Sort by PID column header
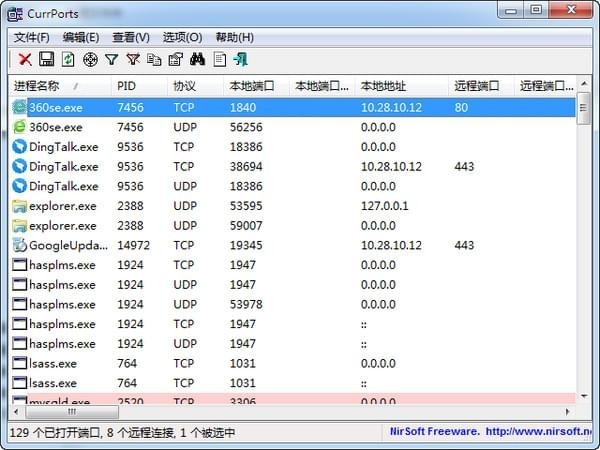This screenshot has width=600, height=450. point(139,86)
